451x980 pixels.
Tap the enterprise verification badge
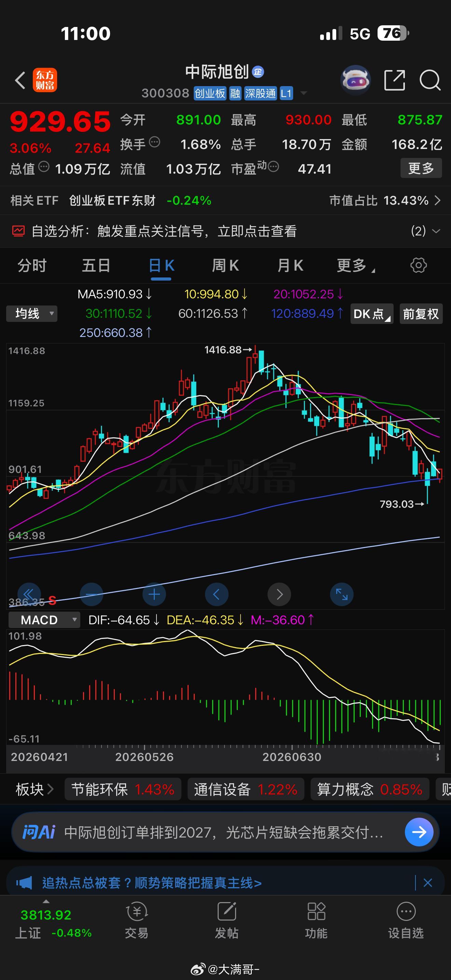258,71
